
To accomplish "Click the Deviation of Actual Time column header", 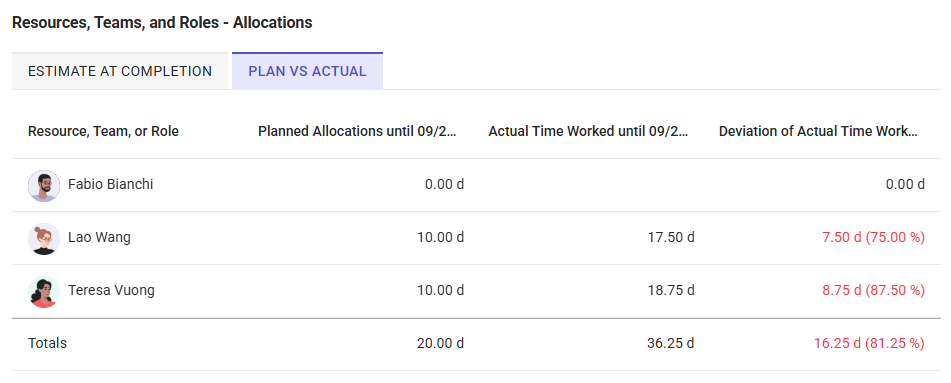I will [x=818, y=131].
